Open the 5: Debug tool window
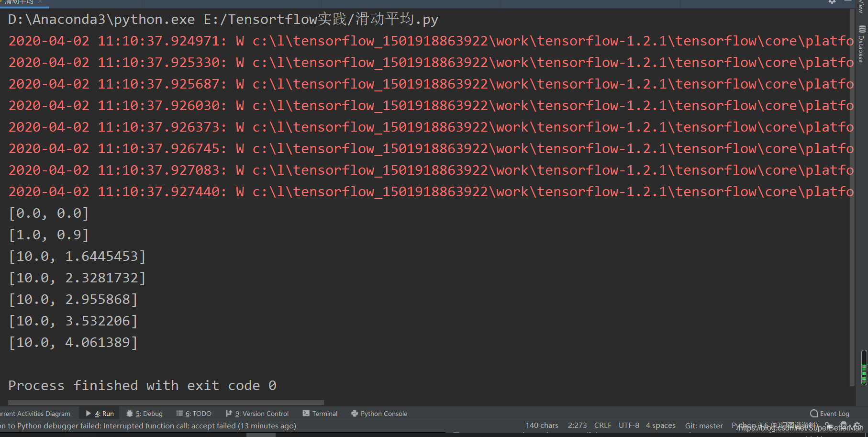 pyautogui.click(x=145, y=414)
